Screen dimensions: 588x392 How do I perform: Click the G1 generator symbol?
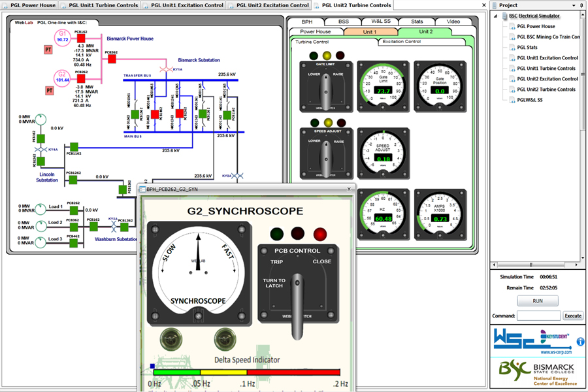point(62,37)
